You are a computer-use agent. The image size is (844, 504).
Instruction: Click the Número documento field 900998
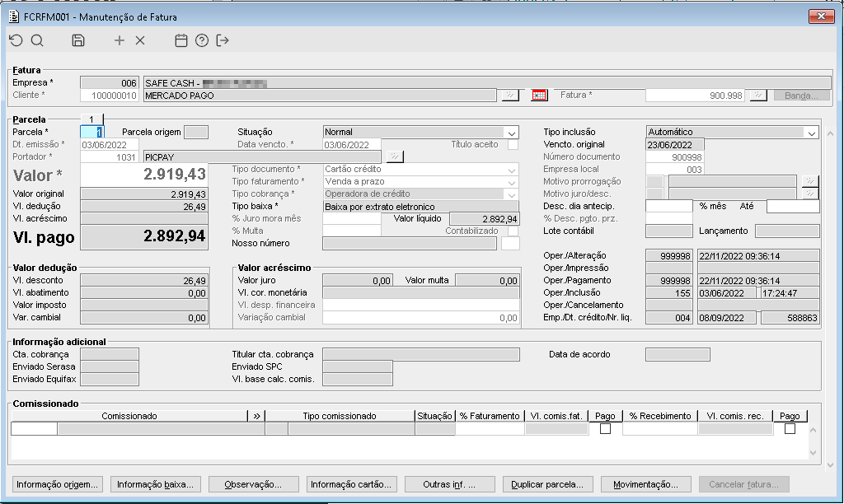coord(674,156)
